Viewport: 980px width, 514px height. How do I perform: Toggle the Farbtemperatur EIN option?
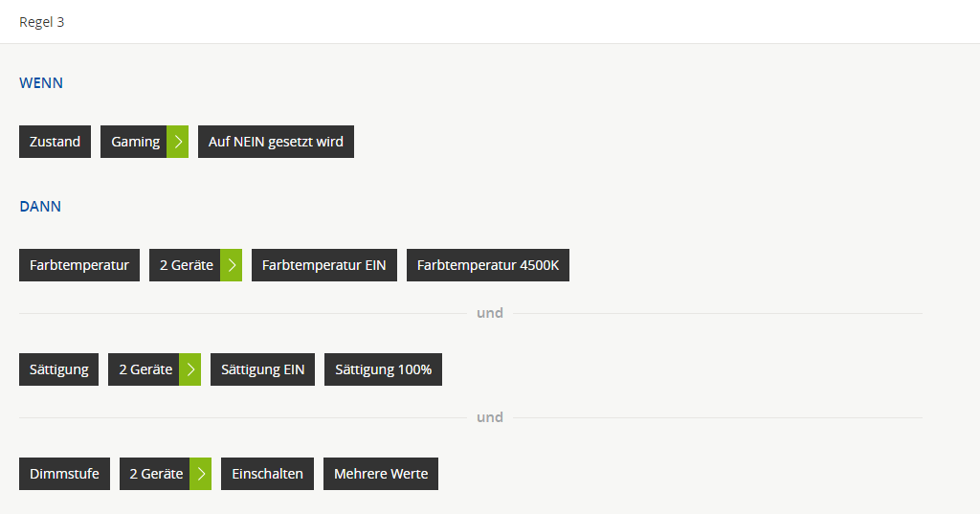(323, 265)
